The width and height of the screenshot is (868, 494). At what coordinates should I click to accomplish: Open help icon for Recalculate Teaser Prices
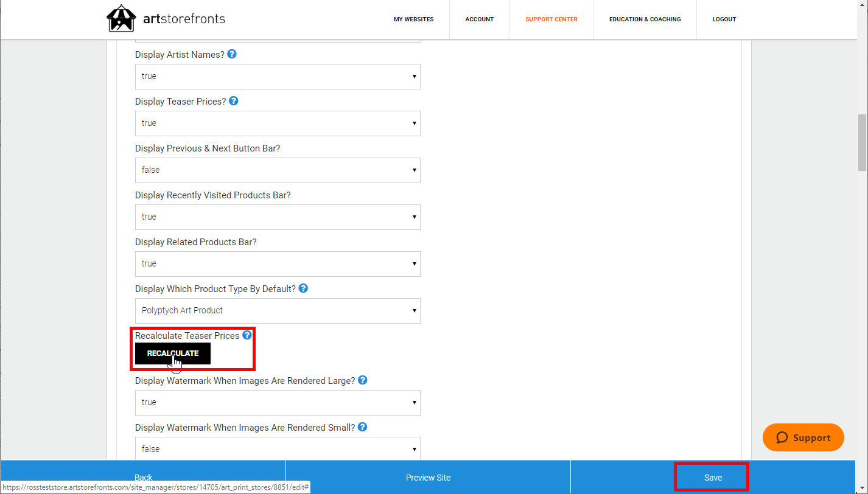(247, 335)
